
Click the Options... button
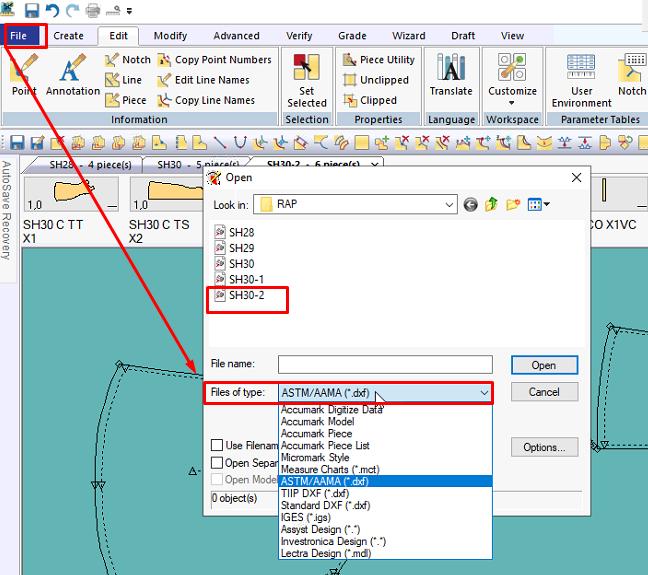coord(544,447)
